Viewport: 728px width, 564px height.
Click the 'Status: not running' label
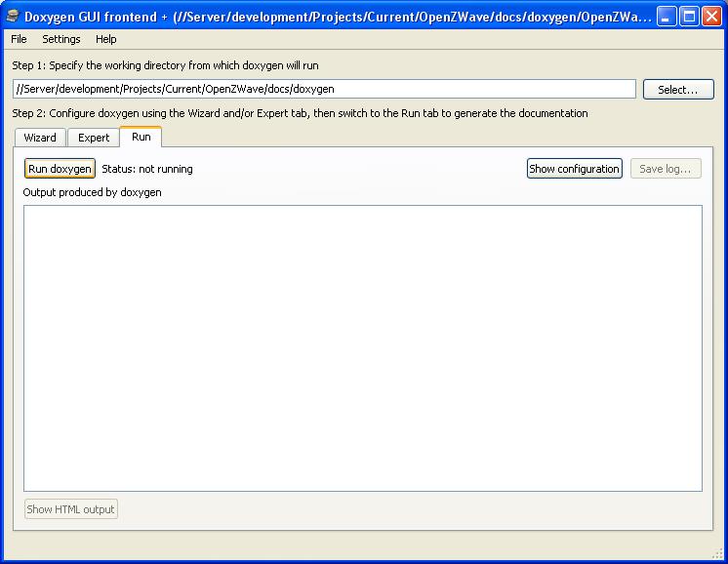click(x=147, y=169)
